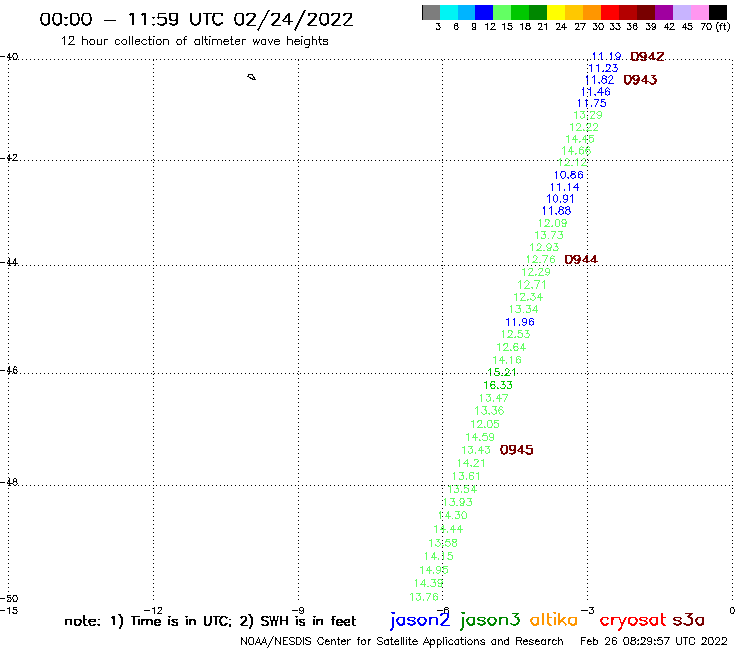Pick the pink swatch above the 70 label
Screen dimensions: 740x650
[699, 12]
